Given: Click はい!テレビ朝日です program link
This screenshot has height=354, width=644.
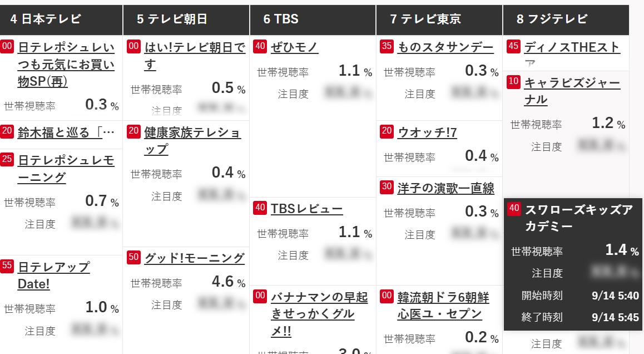Looking at the screenshot, I should tap(194, 56).
